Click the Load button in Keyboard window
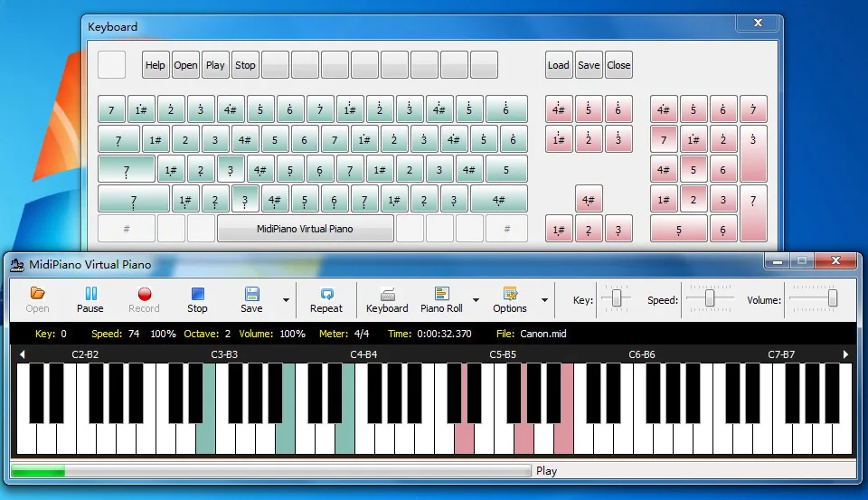Screen dimensions: 868x500 559,65
